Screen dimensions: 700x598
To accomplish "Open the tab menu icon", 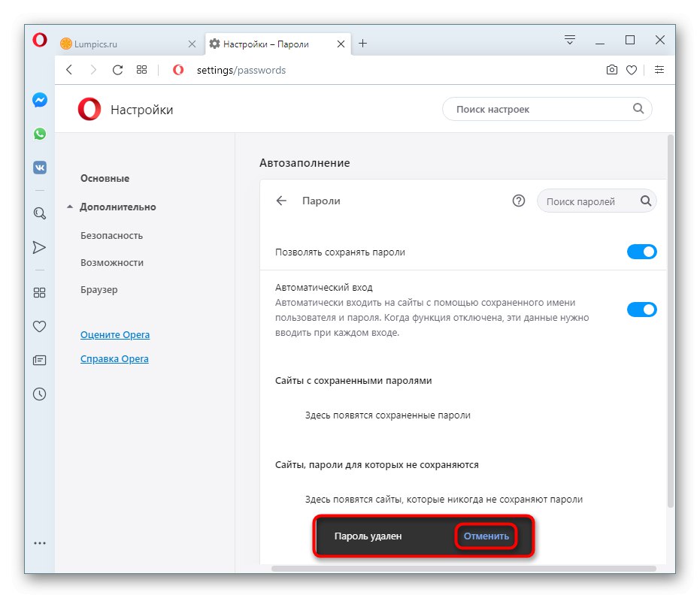I will coord(570,40).
